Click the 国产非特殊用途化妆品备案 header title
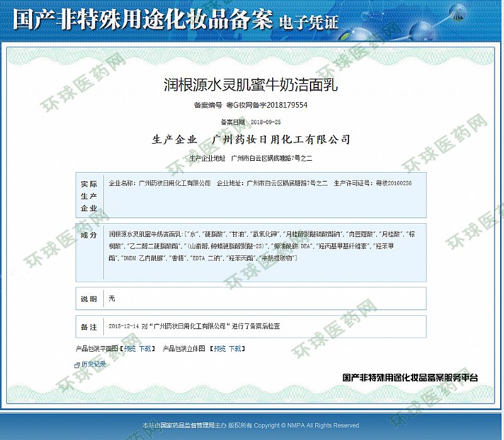 pos(142,20)
